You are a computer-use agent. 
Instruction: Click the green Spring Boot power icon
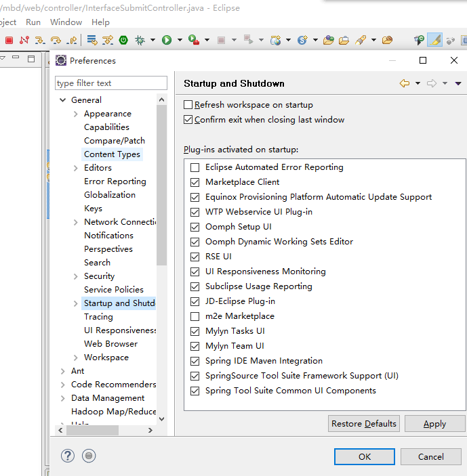pyautogui.click(x=123, y=40)
